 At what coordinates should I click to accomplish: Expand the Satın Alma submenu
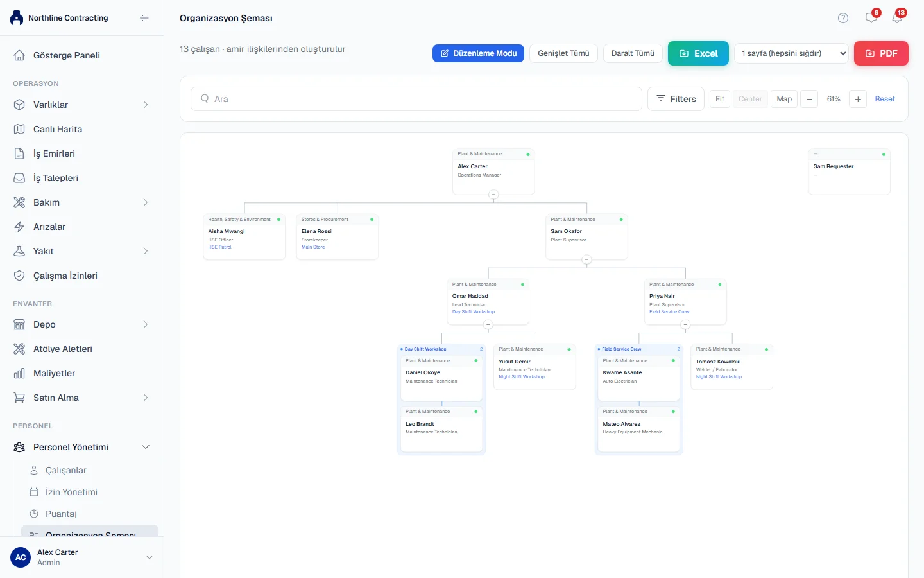[x=146, y=398]
